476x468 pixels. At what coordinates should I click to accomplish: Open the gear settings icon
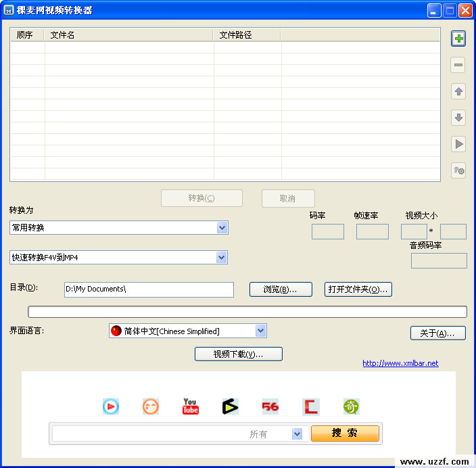[x=458, y=170]
